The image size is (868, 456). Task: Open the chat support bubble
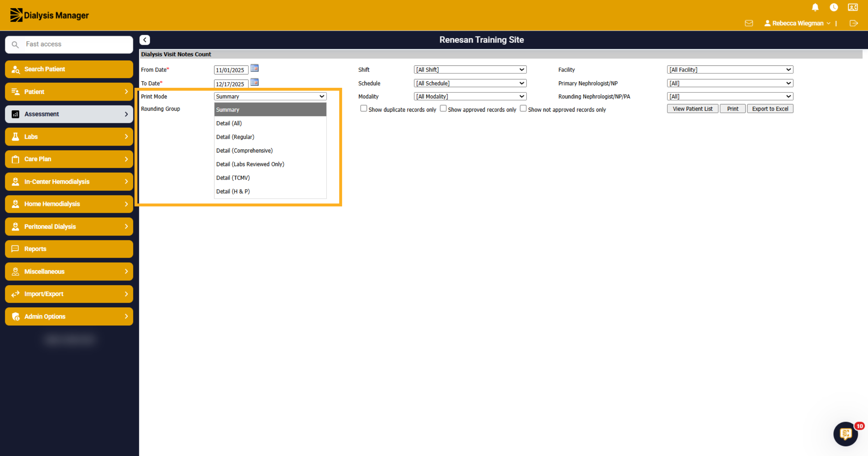[x=846, y=434]
